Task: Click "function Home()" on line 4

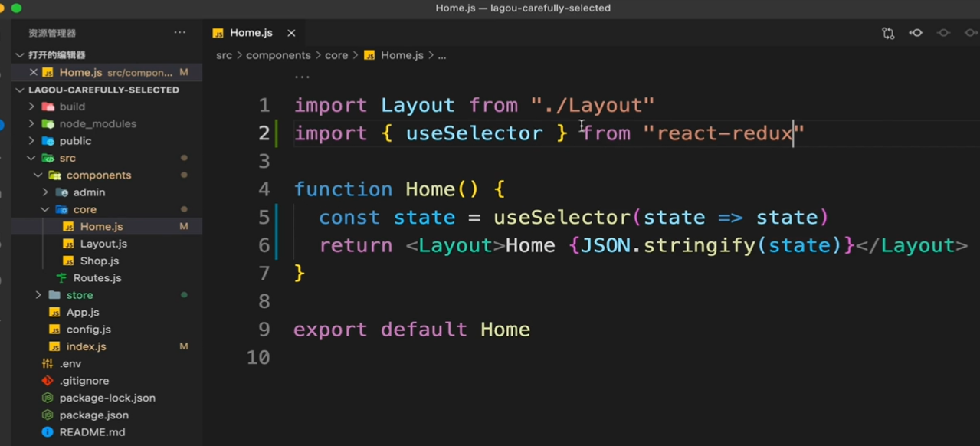Action: 388,189
